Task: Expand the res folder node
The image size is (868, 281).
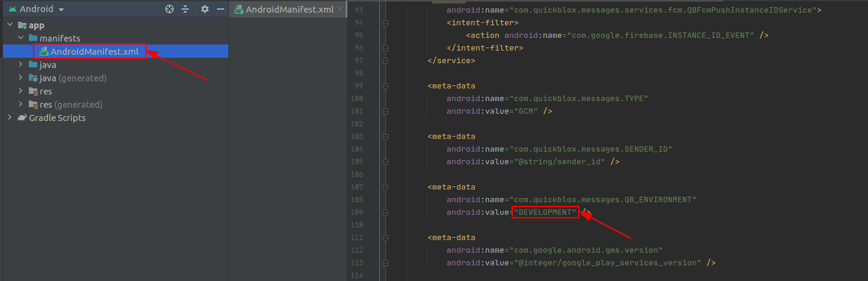Action: coord(21,91)
